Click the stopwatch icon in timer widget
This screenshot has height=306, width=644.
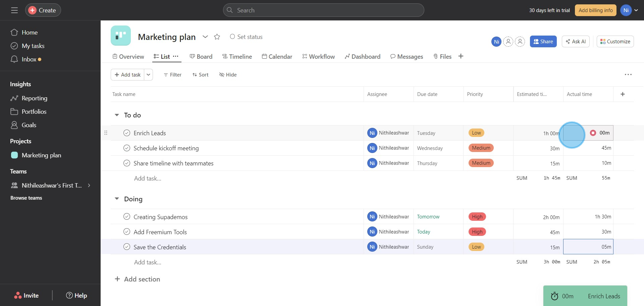click(x=554, y=296)
